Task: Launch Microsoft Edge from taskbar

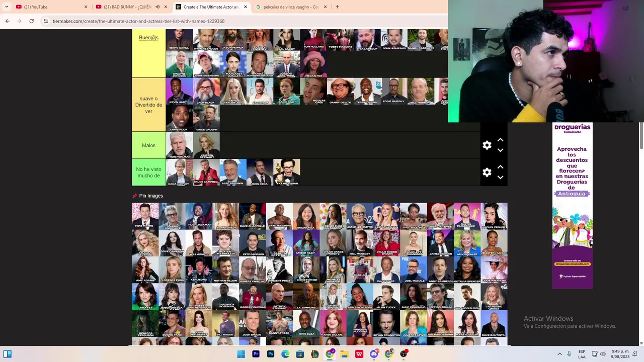Action: click(285, 354)
